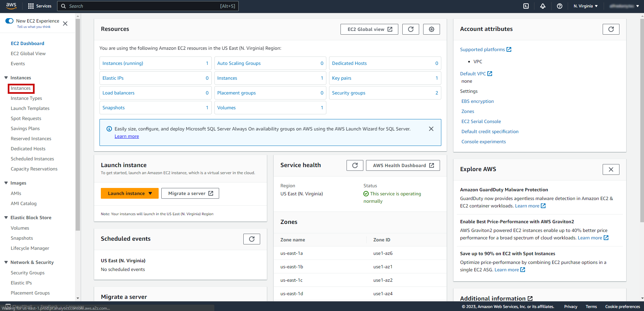Click Learn more about Graviton2
Screen dimensions: 644x311
coord(593,238)
